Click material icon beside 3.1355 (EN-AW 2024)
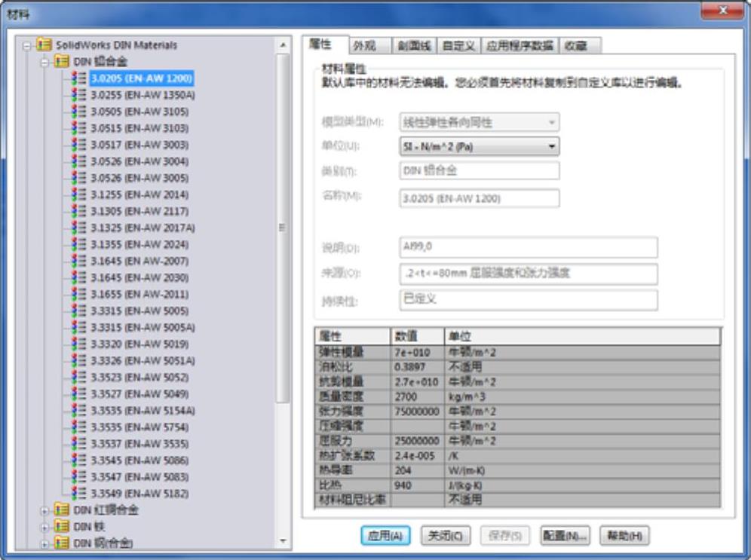 tap(79, 244)
